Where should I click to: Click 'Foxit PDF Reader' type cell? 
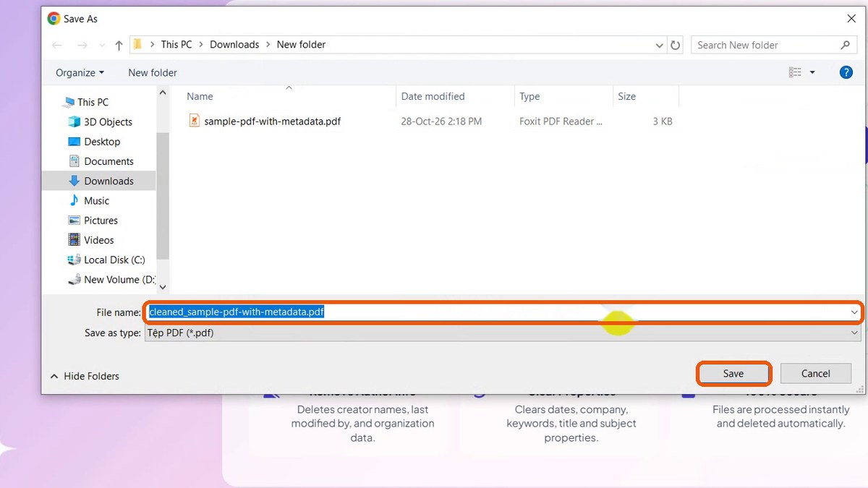pos(561,121)
